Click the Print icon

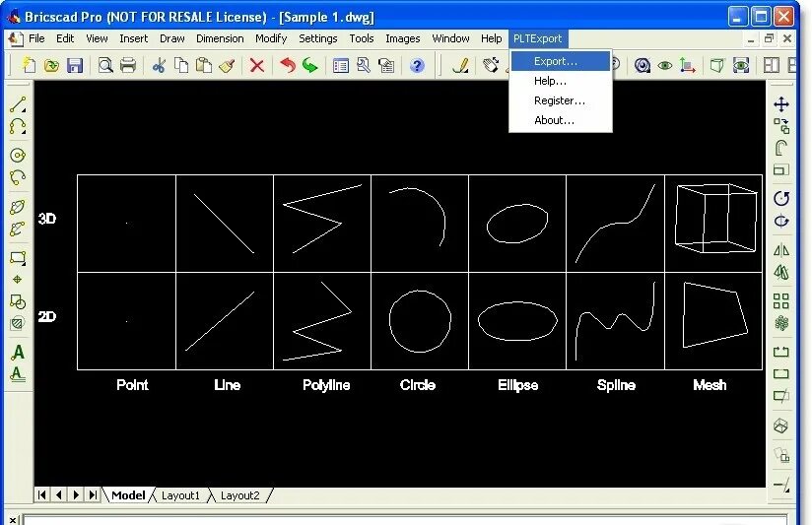[x=128, y=66]
